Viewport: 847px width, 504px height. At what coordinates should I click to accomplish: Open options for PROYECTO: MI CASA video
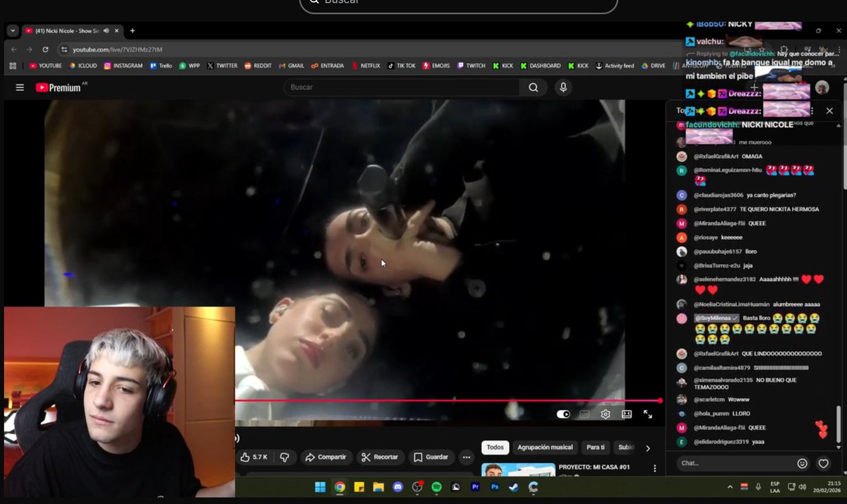coord(654,469)
